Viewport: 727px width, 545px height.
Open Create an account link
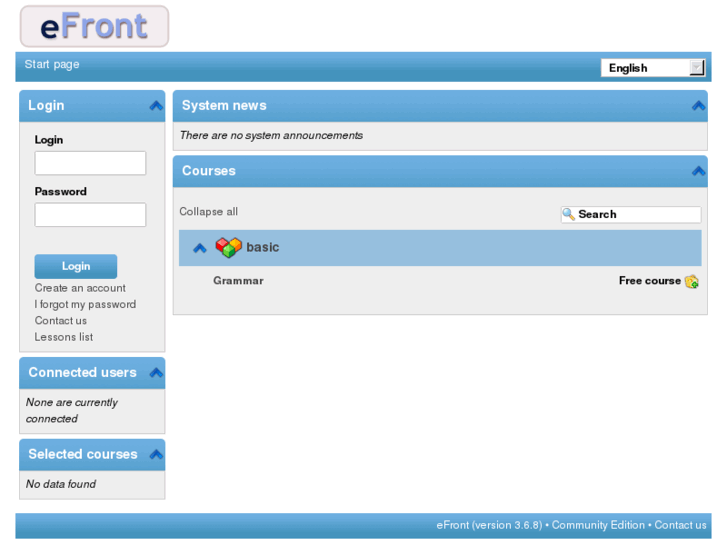tap(80, 288)
